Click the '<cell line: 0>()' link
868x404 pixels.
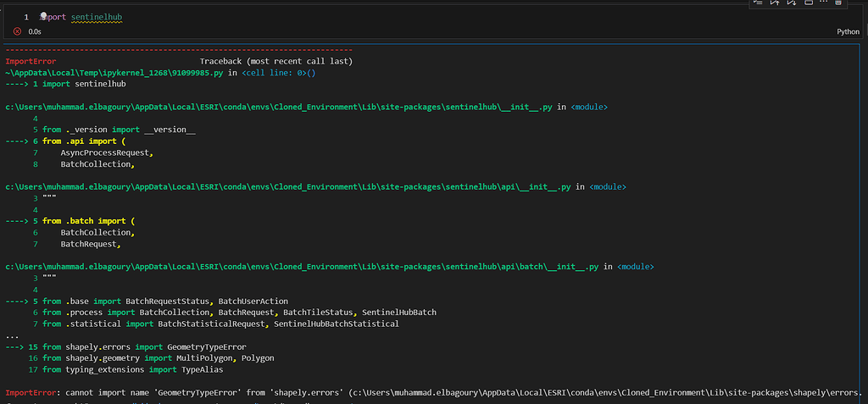[x=278, y=73]
